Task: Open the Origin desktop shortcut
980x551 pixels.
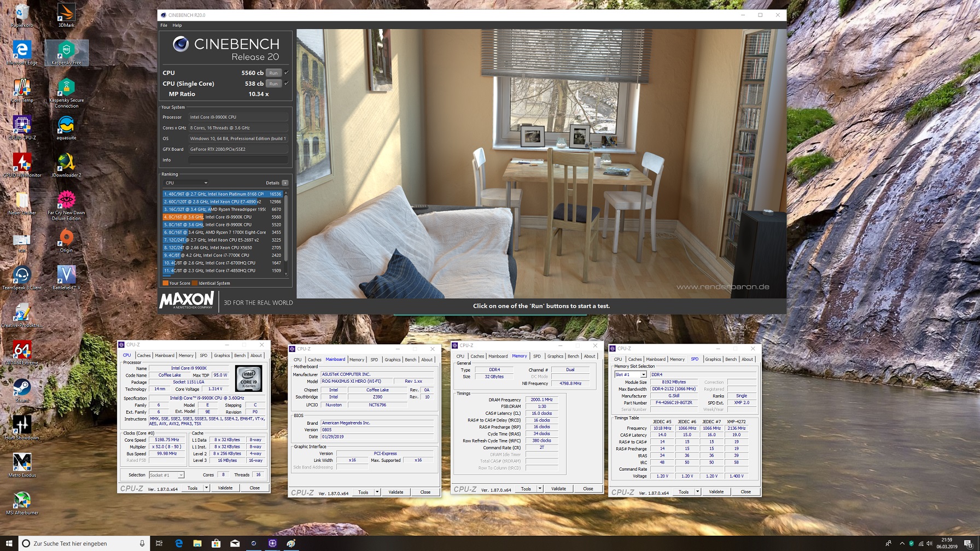Action: pos(66,241)
